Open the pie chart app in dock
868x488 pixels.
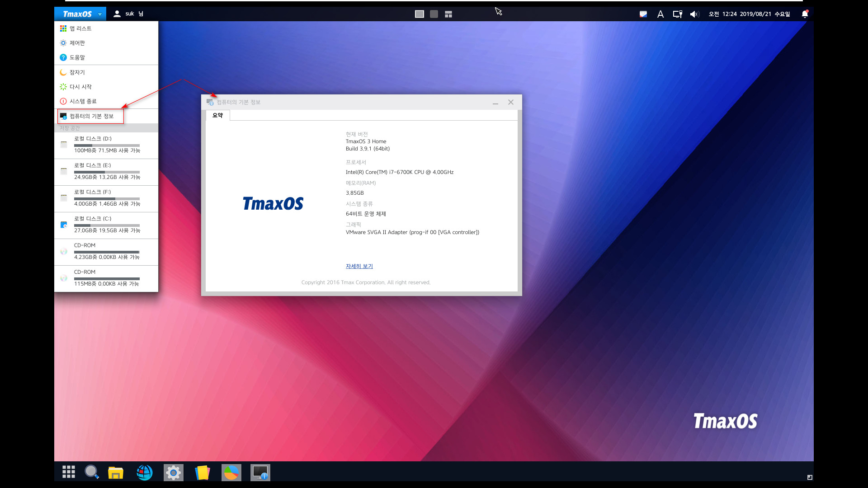click(231, 473)
